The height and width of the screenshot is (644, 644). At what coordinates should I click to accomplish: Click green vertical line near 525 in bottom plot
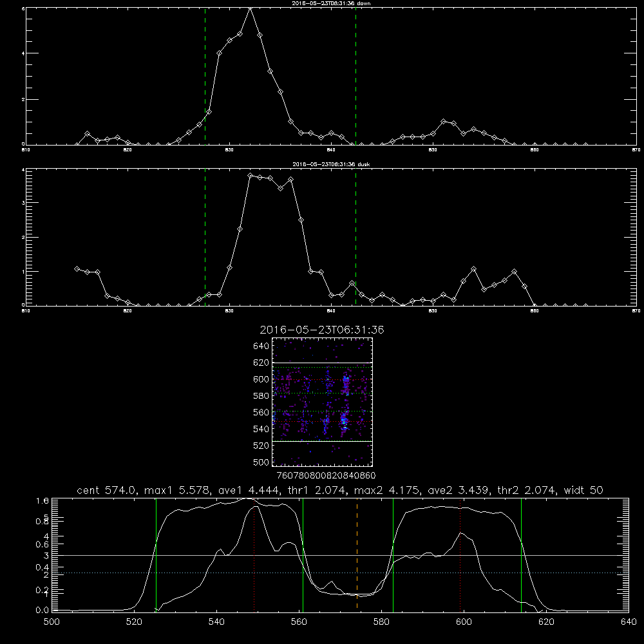[156, 554]
